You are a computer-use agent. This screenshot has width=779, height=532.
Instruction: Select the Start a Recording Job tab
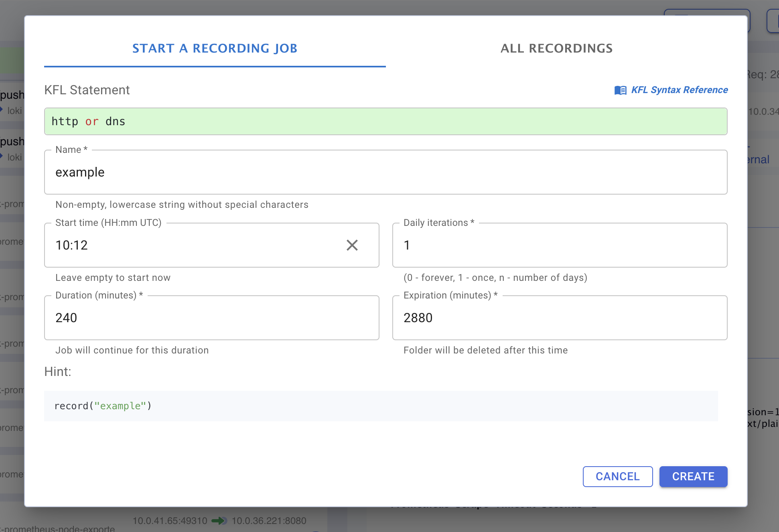(215, 48)
